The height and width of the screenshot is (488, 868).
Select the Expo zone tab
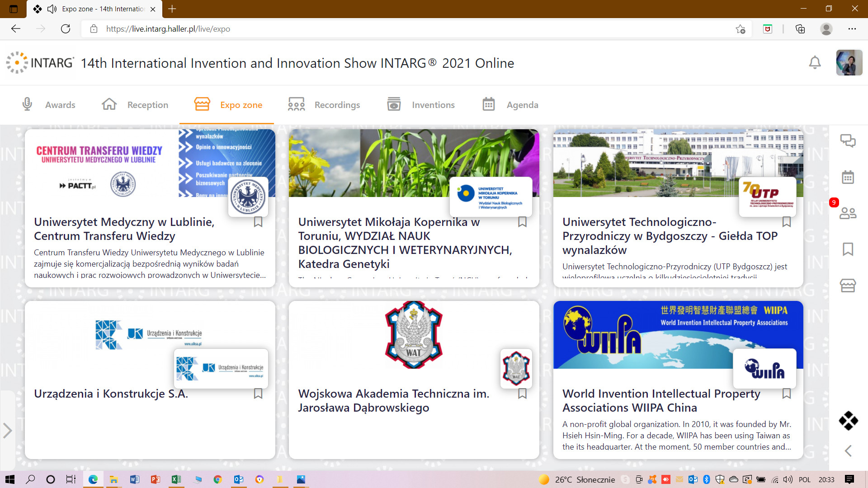point(228,105)
